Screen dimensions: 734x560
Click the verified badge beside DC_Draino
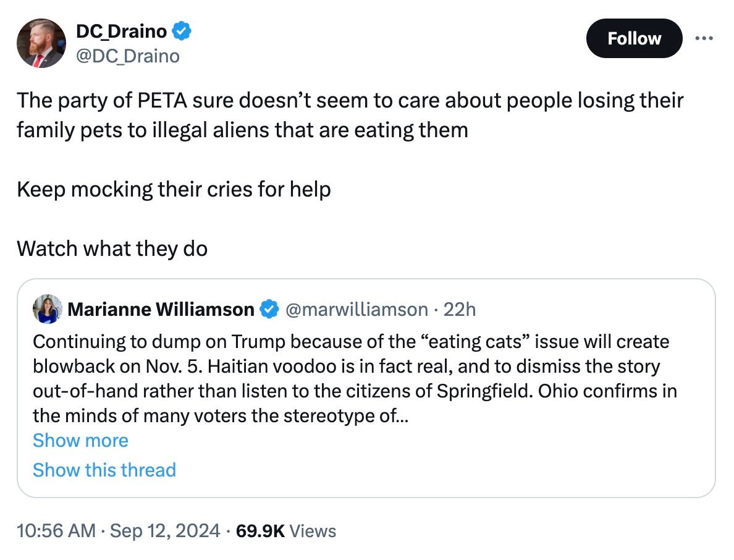tap(182, 30)
